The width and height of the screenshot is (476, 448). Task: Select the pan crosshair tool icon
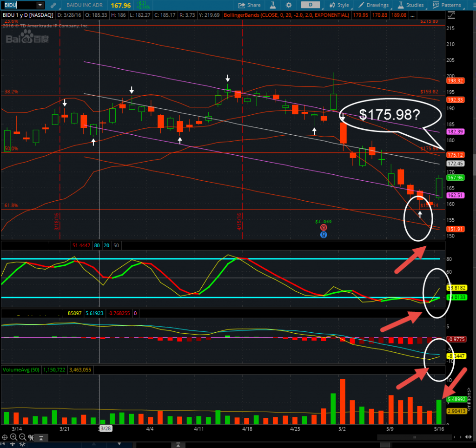[5, 437]
